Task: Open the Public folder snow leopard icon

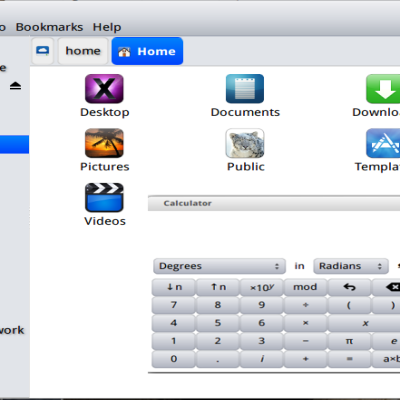Action: [245, 143]
